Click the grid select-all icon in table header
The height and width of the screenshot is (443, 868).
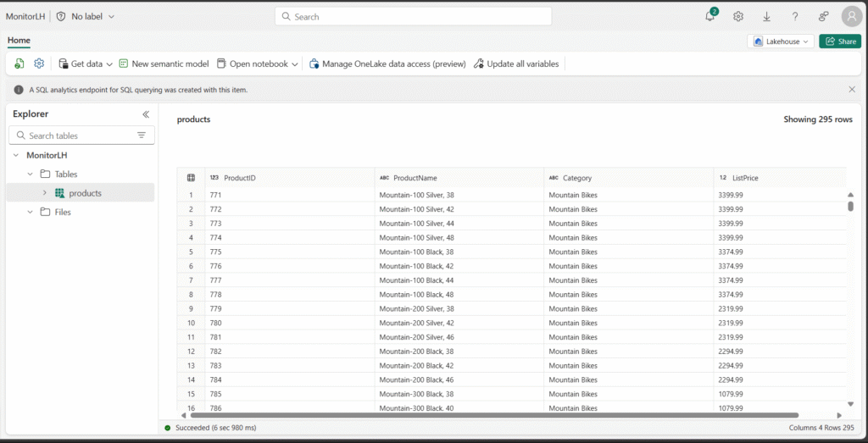(191, 178)
